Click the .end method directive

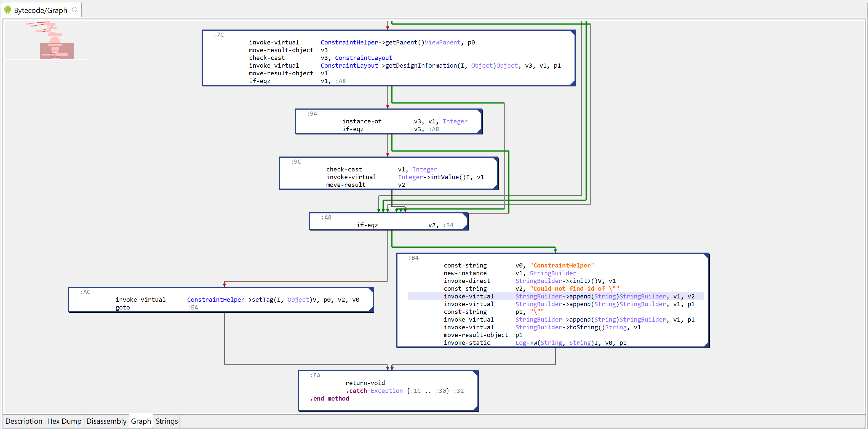330,399
